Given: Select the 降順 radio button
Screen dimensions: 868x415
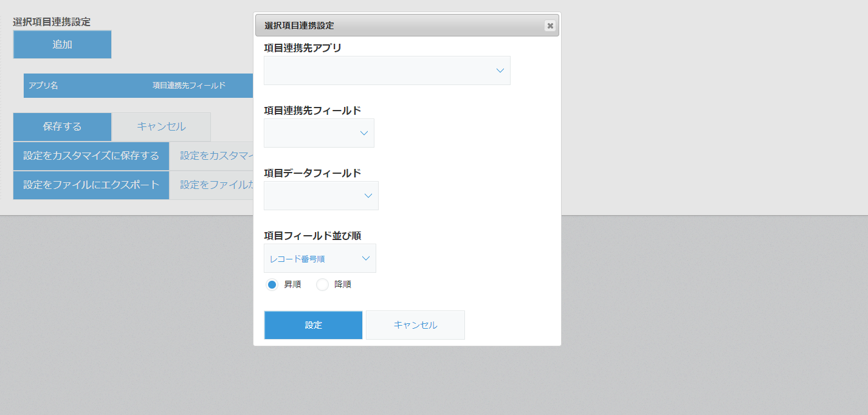Looking at the screenshot, I should (322, 284).
